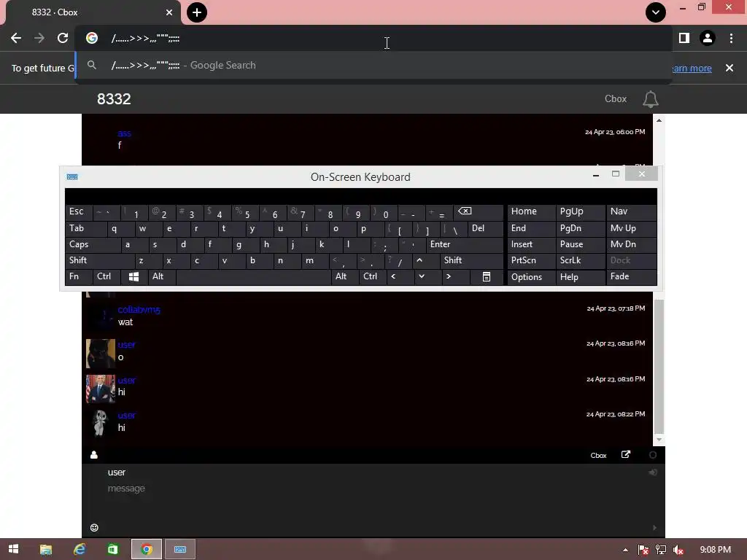Click the left arrow key on keyboard
747x560 pixels.
[x=393, y=276]
